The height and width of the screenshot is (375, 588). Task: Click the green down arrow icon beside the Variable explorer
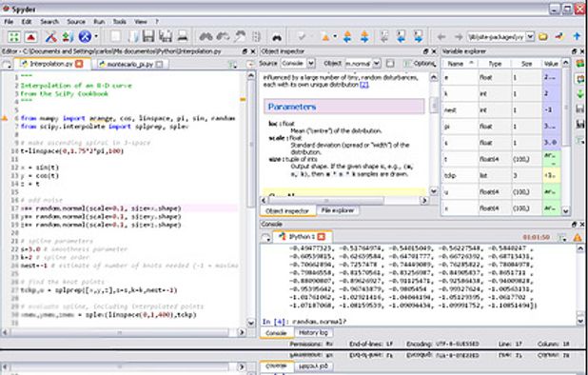pos(579,93)
